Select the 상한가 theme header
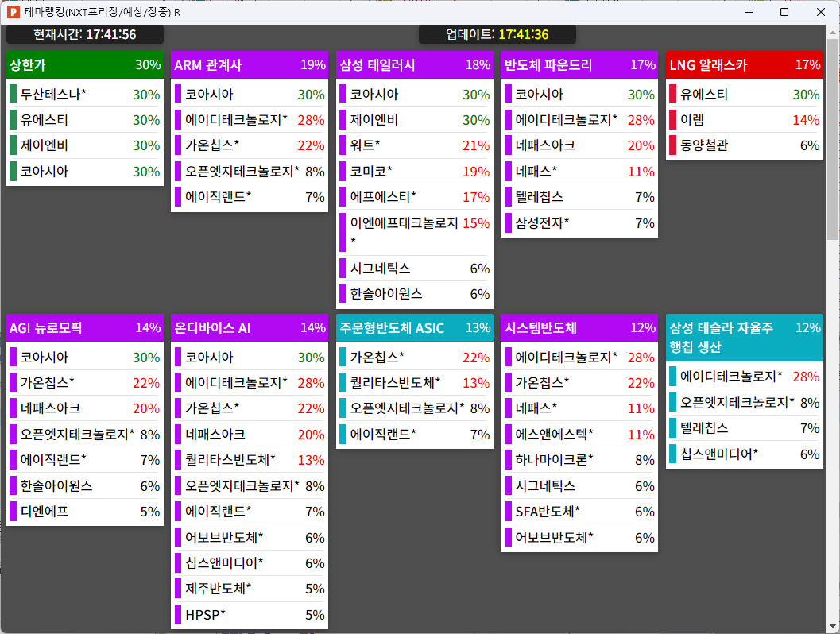This screenshot has height=634, width=840. tap(85, 65)
